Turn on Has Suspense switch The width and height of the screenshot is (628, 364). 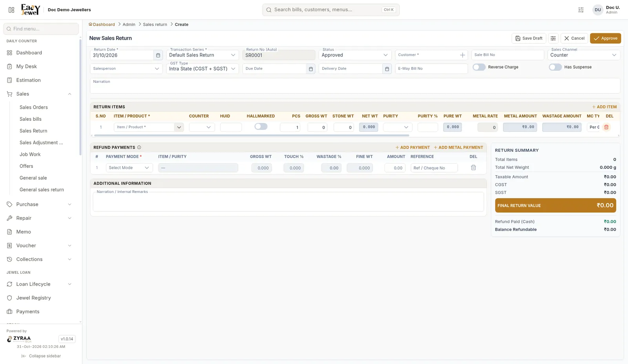coord(555,67)
